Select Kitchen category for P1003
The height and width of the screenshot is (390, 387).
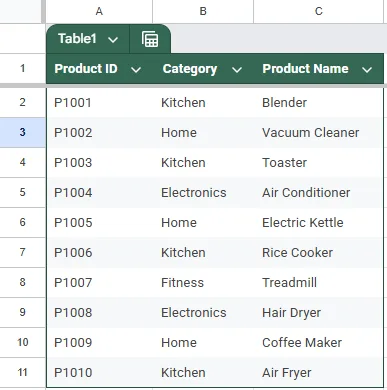[x=203, y=162]
